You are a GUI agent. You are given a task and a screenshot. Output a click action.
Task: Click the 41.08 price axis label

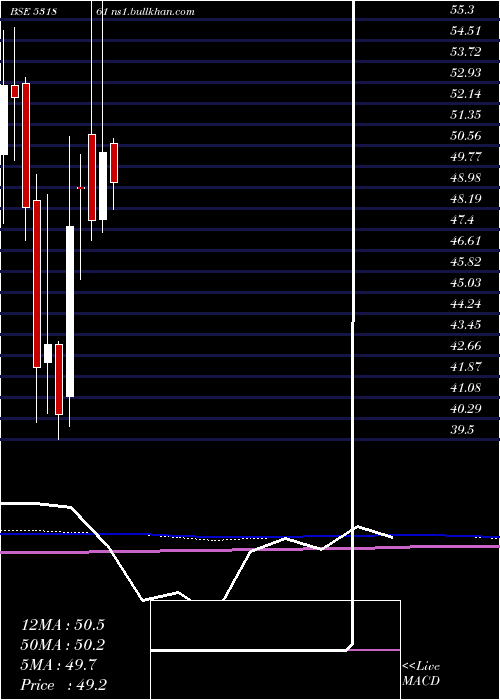coord(465,388)
